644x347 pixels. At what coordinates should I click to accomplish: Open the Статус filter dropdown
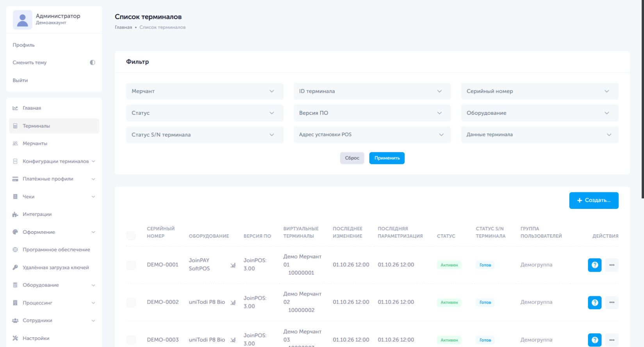coord(205,113)
